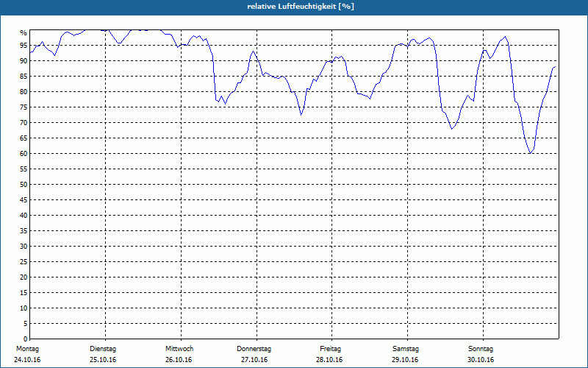588x368 pixels.
Task: Select the 'Dienstag' day label
Action: [x=103, y=349]
